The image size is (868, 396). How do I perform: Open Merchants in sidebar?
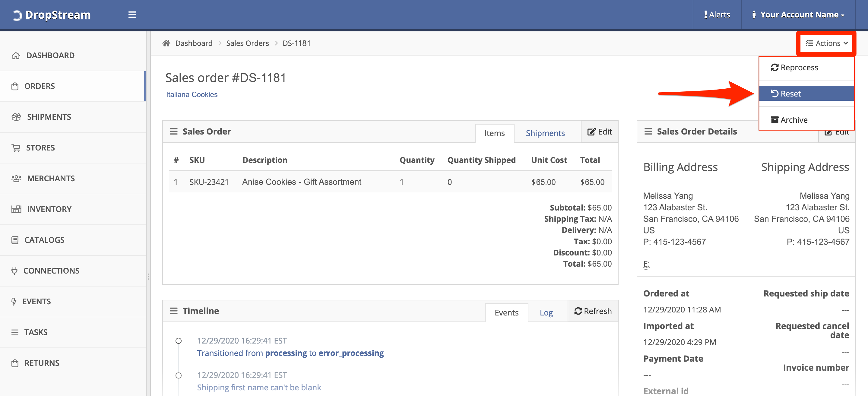(73, 178)
